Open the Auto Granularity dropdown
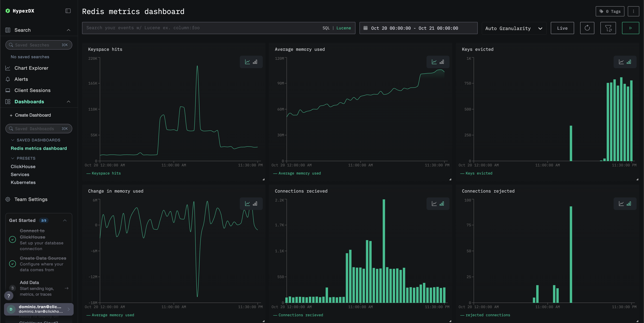 [x=514, y=28]
